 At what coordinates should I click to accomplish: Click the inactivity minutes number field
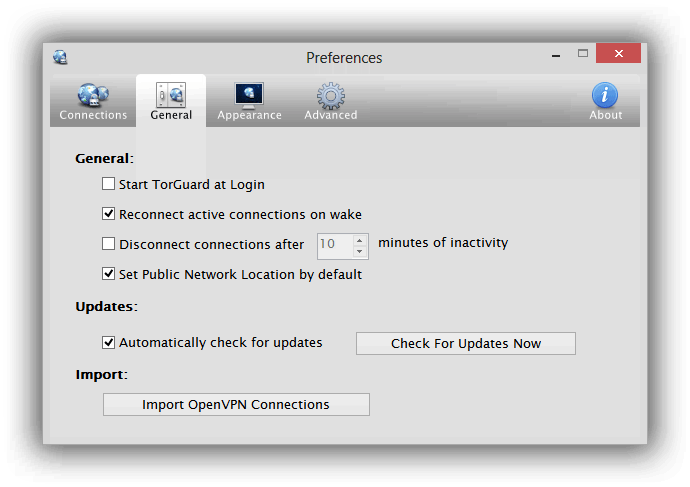coord(335,246)
